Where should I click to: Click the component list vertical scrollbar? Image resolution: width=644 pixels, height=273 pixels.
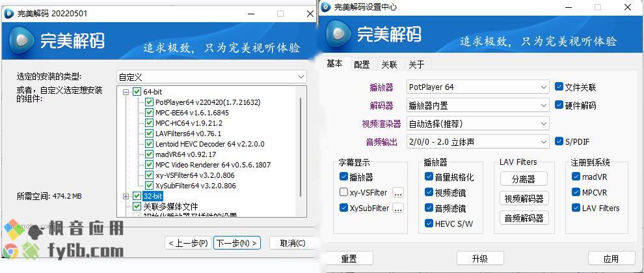[x=301, y=147]
